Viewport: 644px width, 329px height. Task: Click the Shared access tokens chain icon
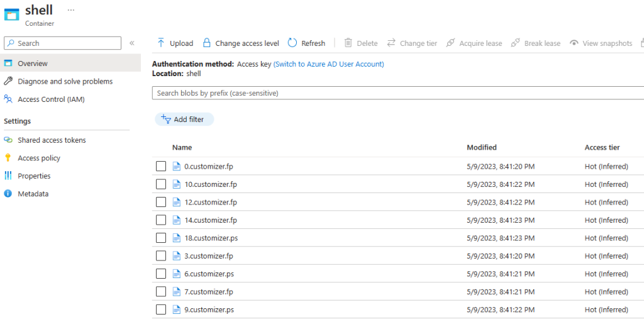point(8,140)
